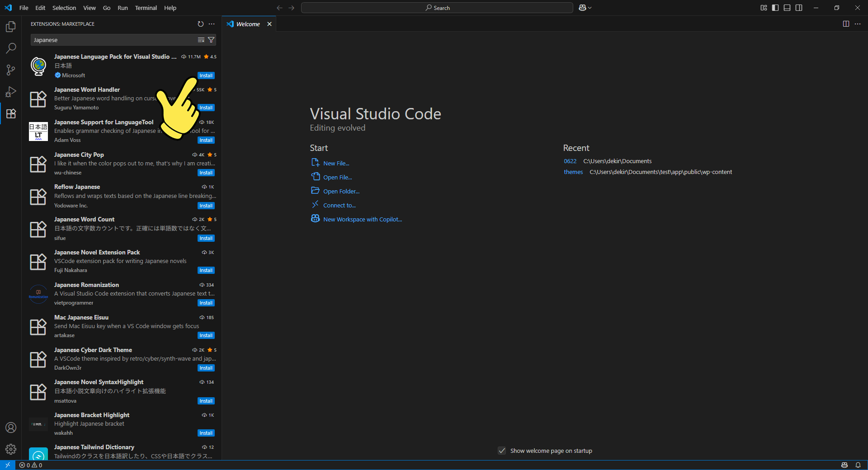Open the Copilot chat icon in title bar
Screen dimensions: 868x470
(582, 8)
